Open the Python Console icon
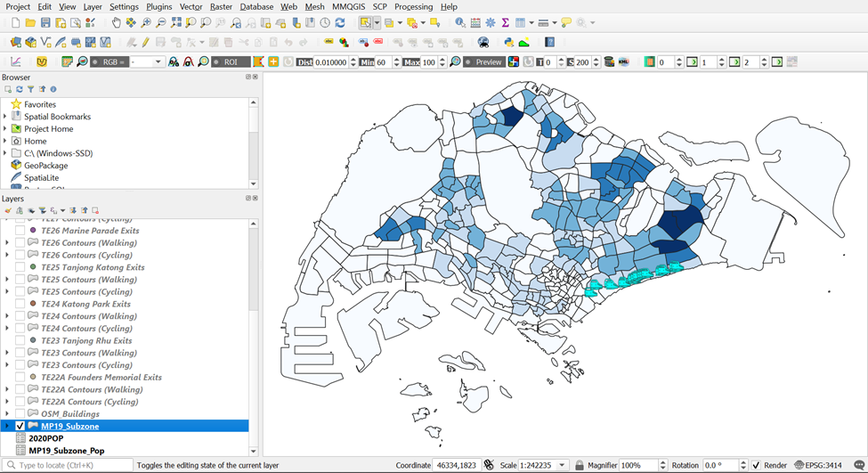The height and width of the screenshot is (473, 868). coord(509,42)
